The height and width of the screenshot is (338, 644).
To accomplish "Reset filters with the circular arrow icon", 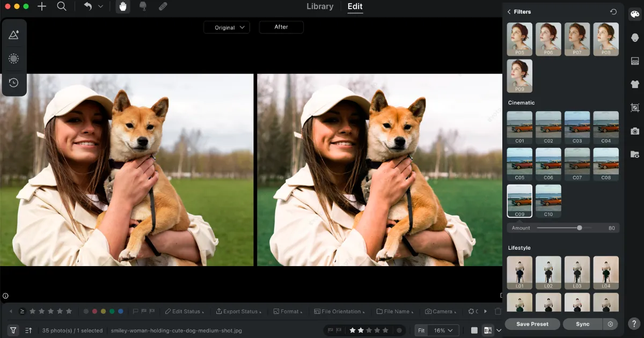I will (x=613, y=12).
